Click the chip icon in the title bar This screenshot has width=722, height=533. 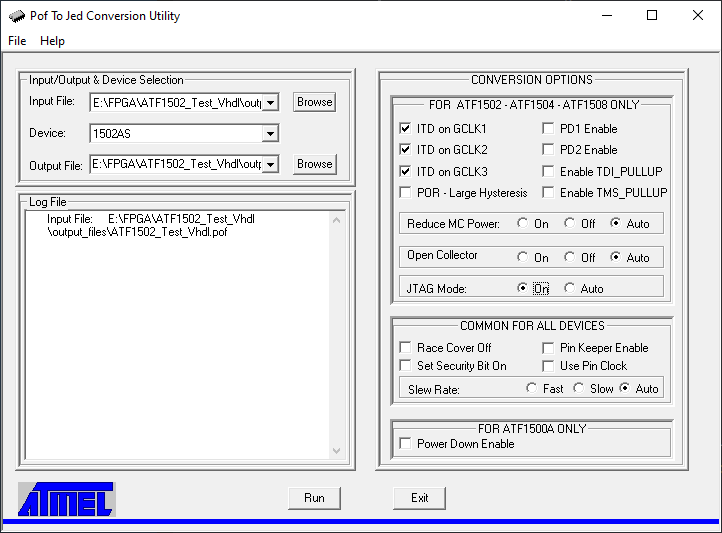tap(17, 16)
